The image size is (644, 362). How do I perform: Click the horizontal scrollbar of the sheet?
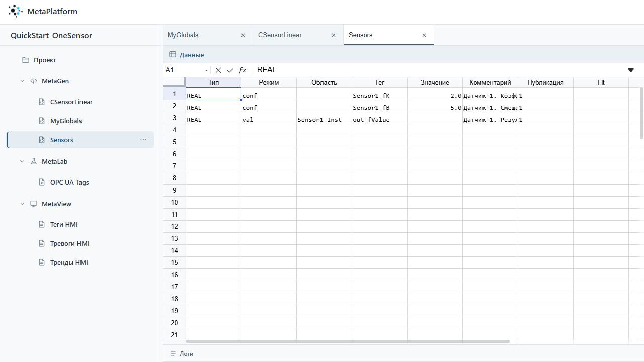pyautogui.click(x=348, y=341)
